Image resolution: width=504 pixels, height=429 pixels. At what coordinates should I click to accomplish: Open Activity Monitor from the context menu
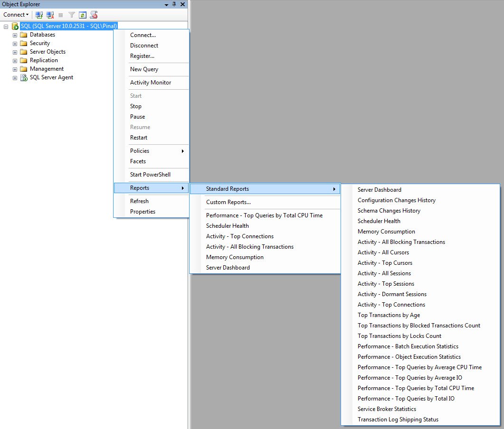click(x=152, y=83)
